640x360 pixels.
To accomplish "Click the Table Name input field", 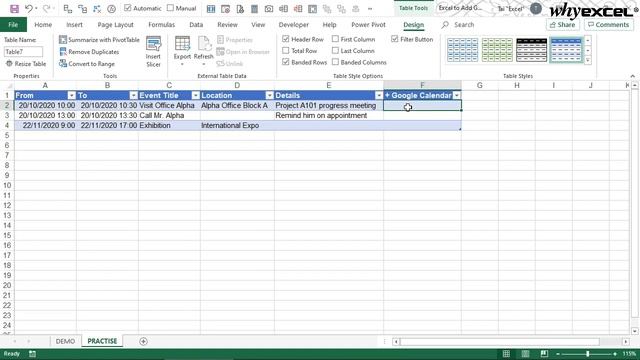I will click(x=23, y=52).
